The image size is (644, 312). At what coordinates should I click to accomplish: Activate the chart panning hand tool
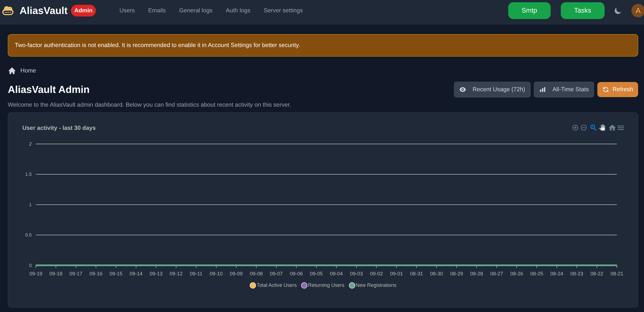coord(602,128)
